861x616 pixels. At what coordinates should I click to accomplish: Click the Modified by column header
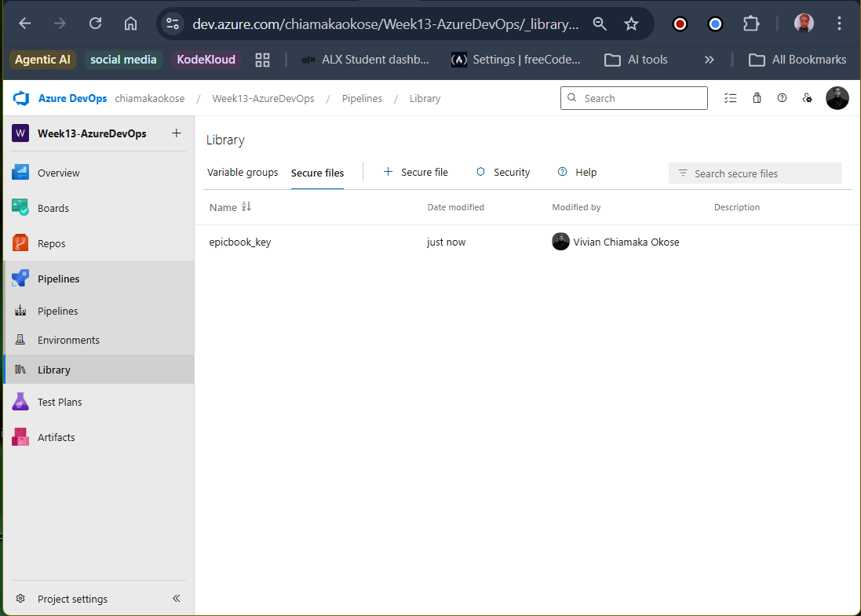(x=576, y=207)
